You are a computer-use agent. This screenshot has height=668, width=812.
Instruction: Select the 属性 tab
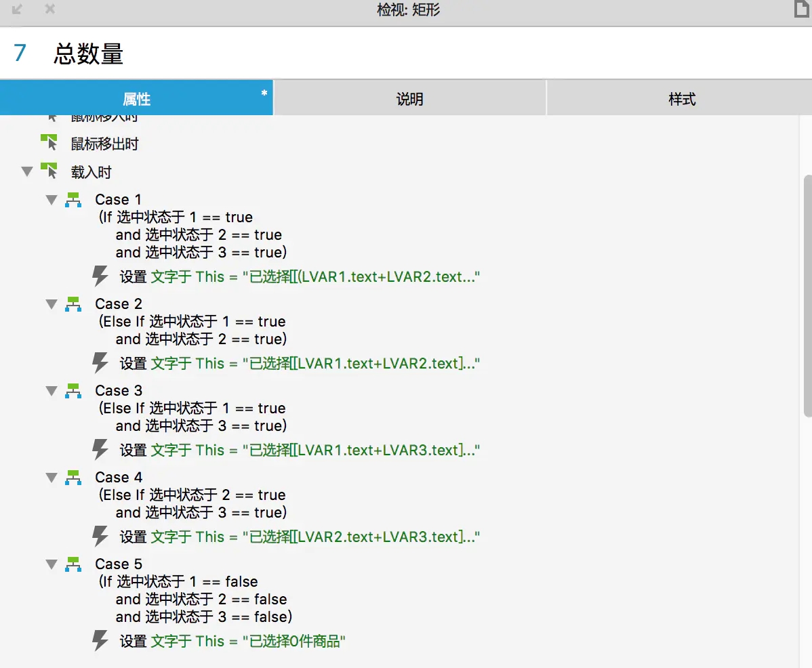[136, 98]
